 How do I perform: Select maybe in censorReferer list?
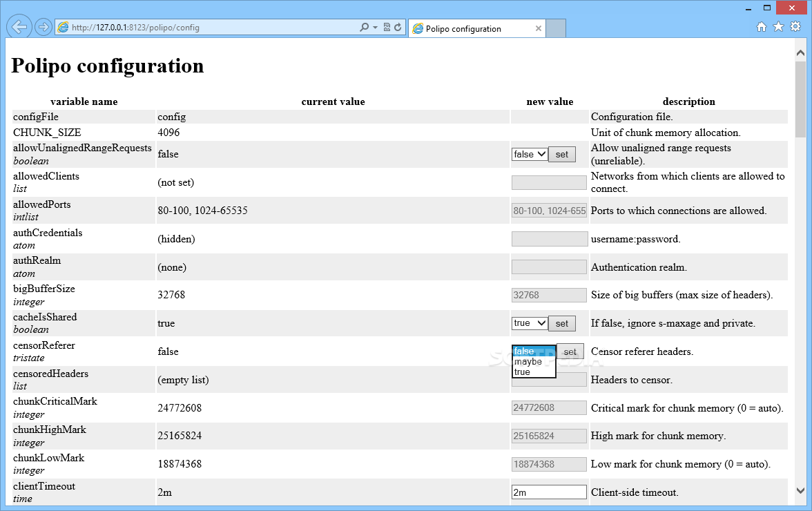point(533,361)
